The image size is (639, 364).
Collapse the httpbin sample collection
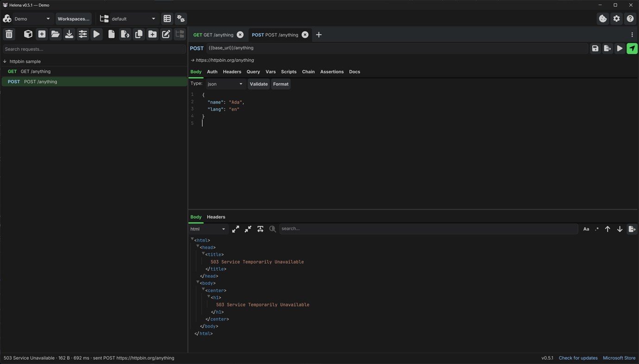click(x=5, y=61)
